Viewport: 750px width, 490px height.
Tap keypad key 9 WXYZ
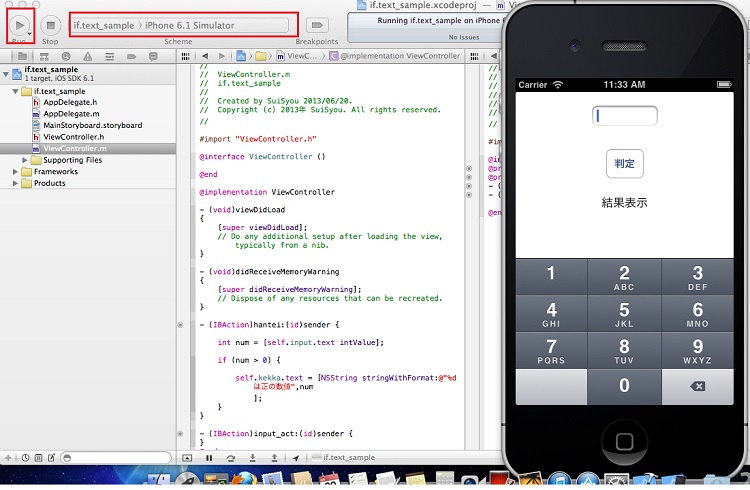698,350
